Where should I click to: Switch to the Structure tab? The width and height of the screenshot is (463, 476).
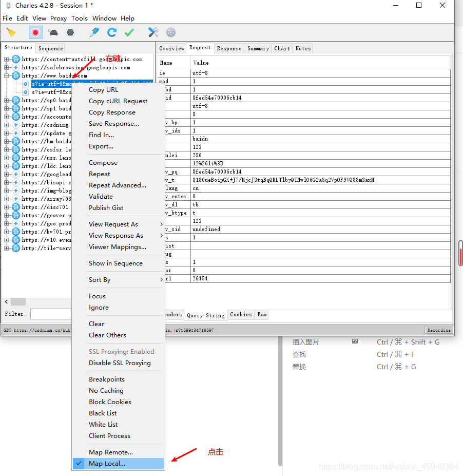(x=18, y=48)
